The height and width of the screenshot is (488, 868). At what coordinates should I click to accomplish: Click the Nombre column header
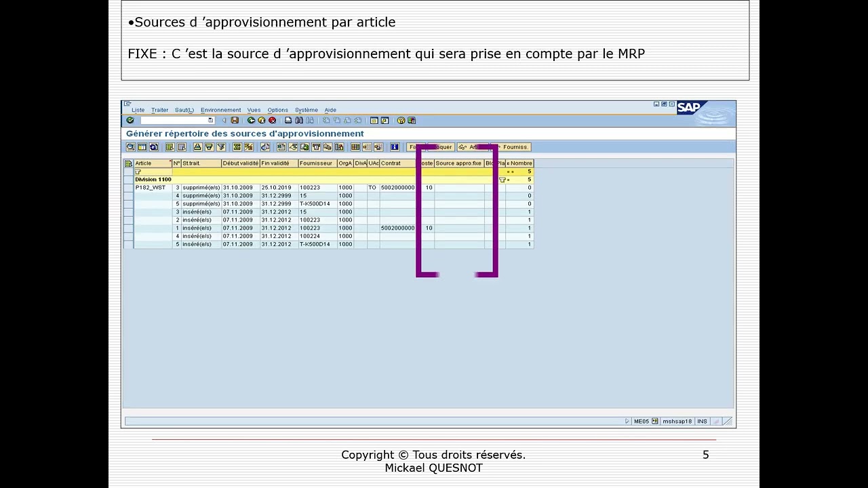519,163
